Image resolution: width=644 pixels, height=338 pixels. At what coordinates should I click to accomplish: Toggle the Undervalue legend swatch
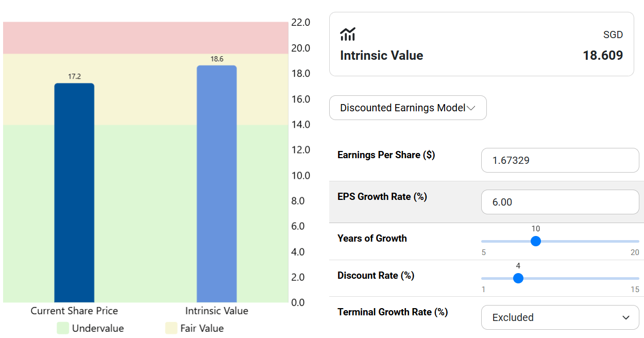[x=63, y=328]
